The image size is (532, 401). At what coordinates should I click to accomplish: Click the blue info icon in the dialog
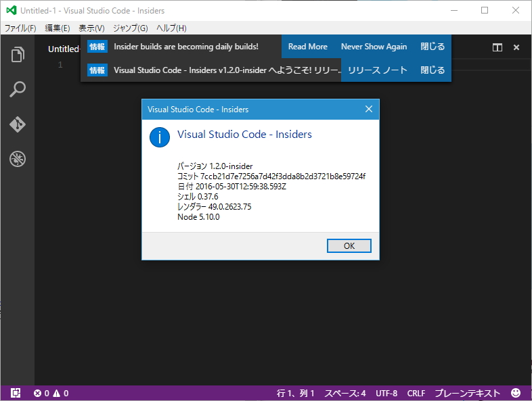pyautogui.click(x=160, y=137)
